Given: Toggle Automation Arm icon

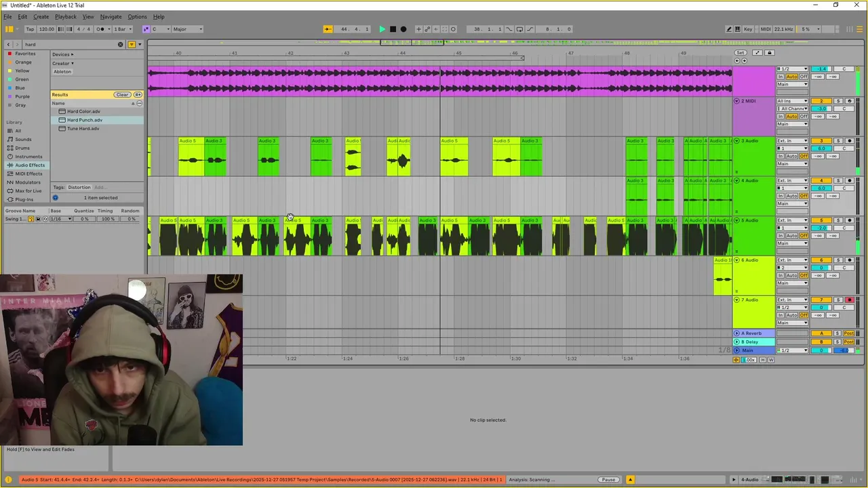Looking at the screenshot, I should (x=427, y=29).
